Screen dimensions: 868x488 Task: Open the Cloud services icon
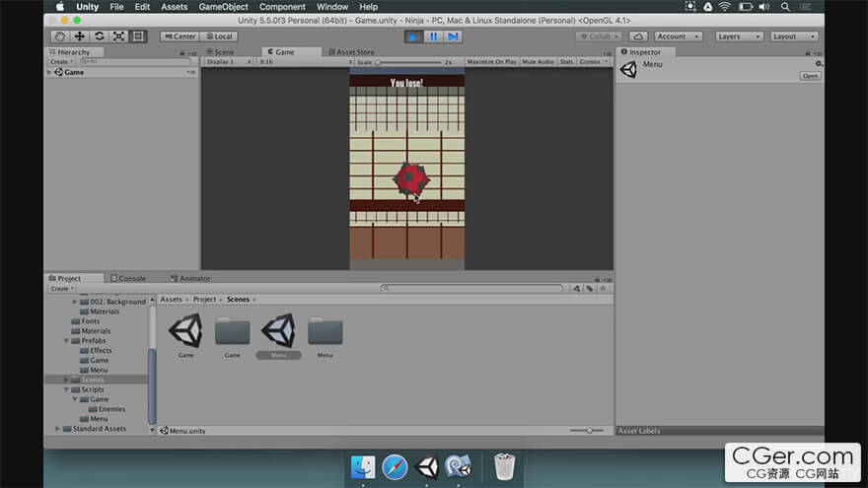coord(638,36)
